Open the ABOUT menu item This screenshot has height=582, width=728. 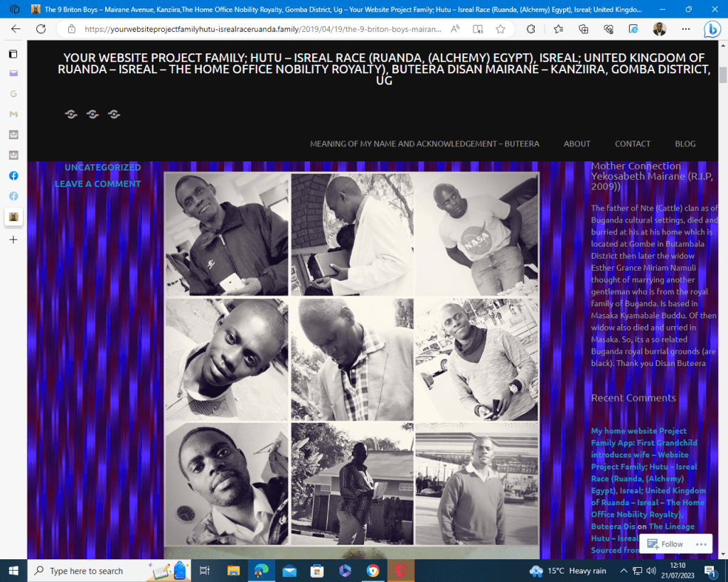point(577,144)
